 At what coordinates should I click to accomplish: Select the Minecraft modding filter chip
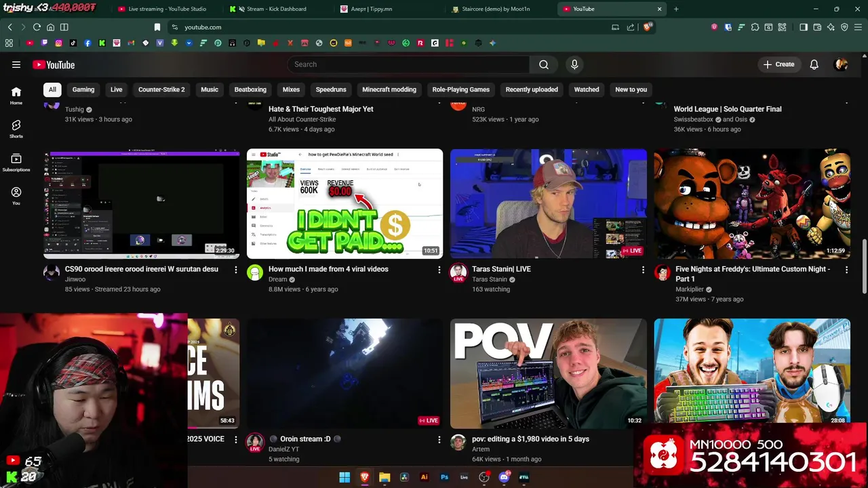389,89
